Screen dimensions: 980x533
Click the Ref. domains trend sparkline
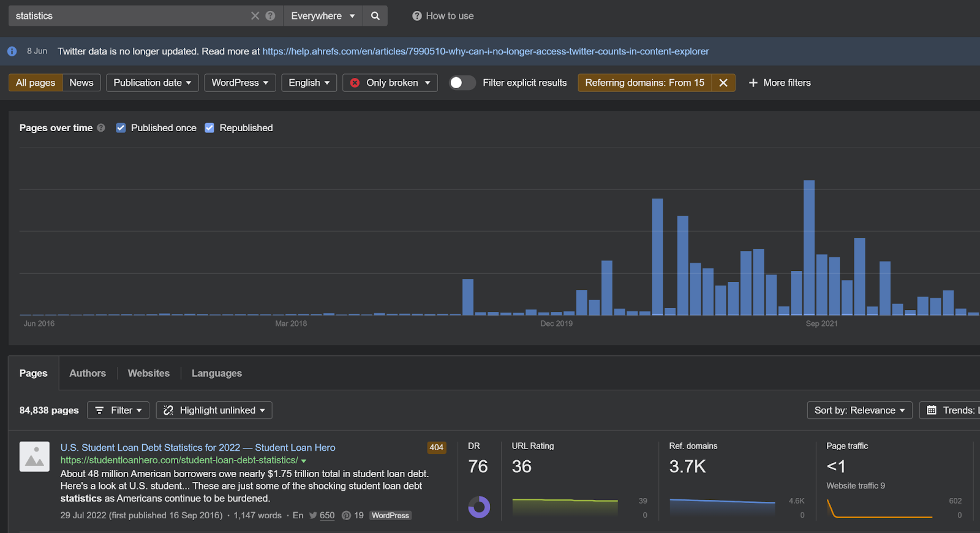point(722,507)
